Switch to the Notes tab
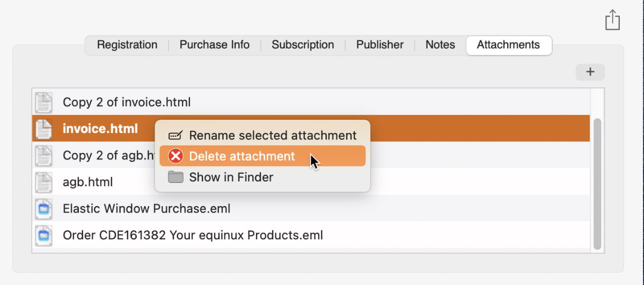Viewport: 644px width, 285px height. tap(440, 45)
